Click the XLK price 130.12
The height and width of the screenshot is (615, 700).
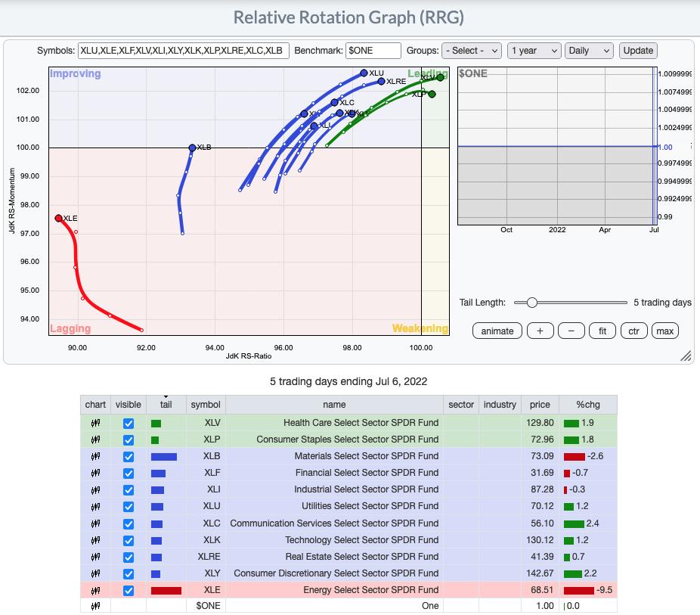tap(540, 539)
